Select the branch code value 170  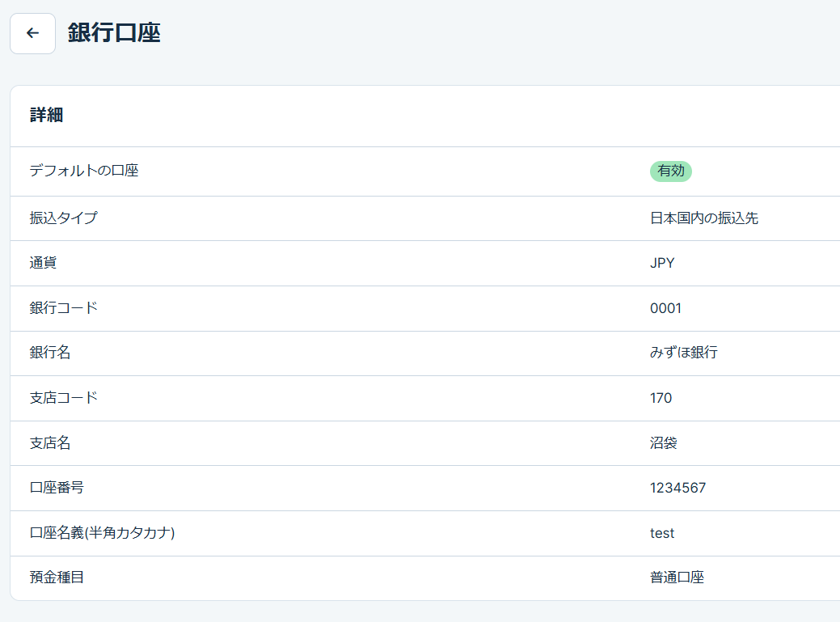click(x=661, y=398)
